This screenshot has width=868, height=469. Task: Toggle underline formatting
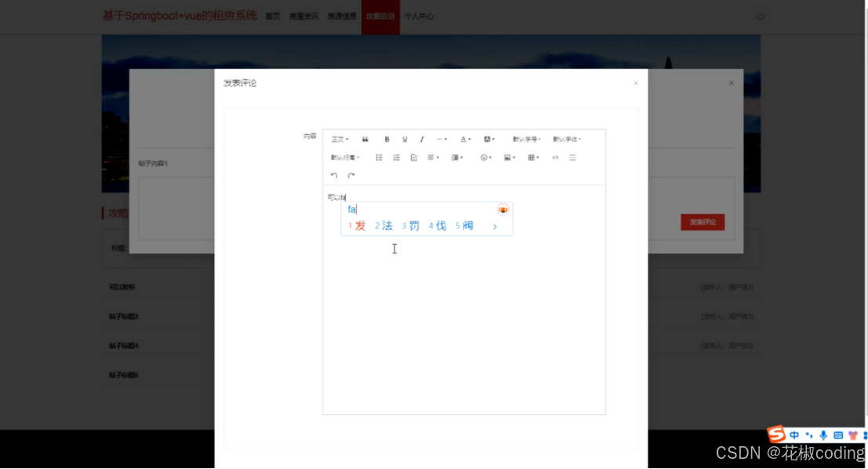pyautogui.click(x=404, y=139)
